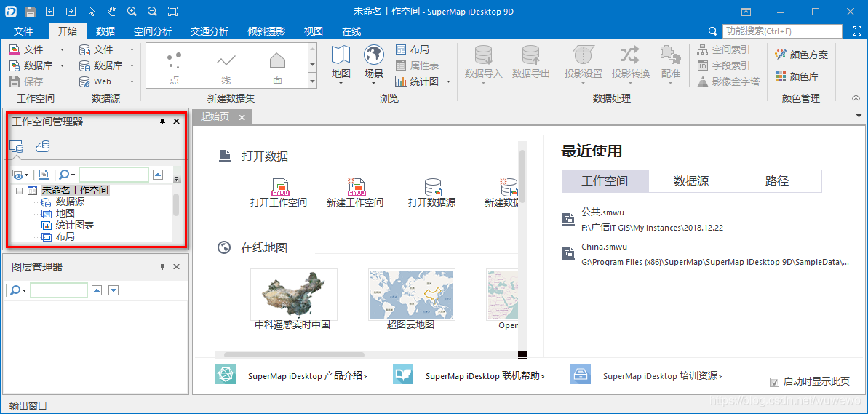Click the next view arrow-right icon

71,11
